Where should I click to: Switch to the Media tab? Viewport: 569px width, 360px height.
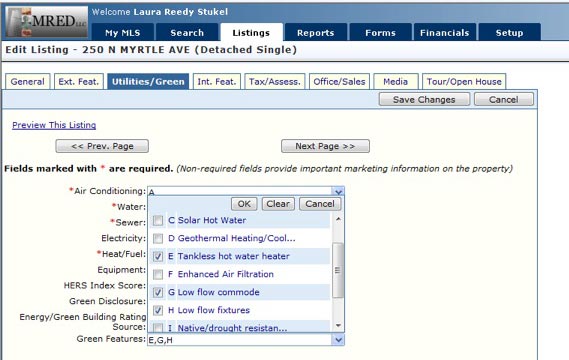(396, 82)
